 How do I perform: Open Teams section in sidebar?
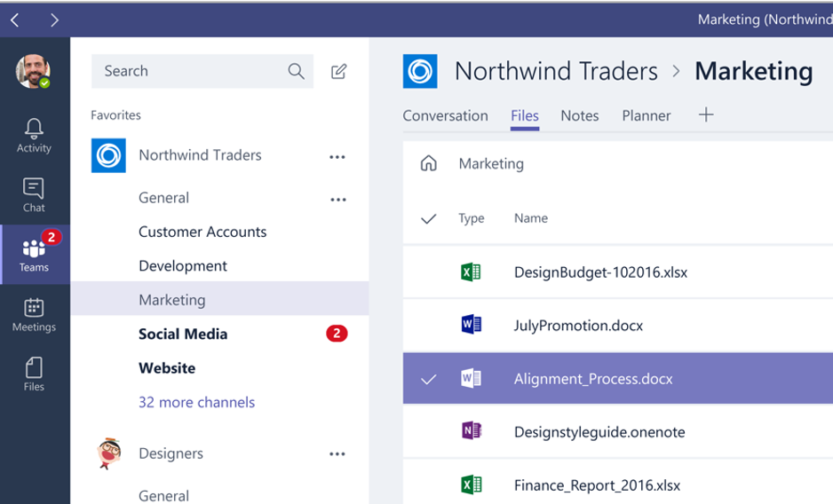point(35,255)
